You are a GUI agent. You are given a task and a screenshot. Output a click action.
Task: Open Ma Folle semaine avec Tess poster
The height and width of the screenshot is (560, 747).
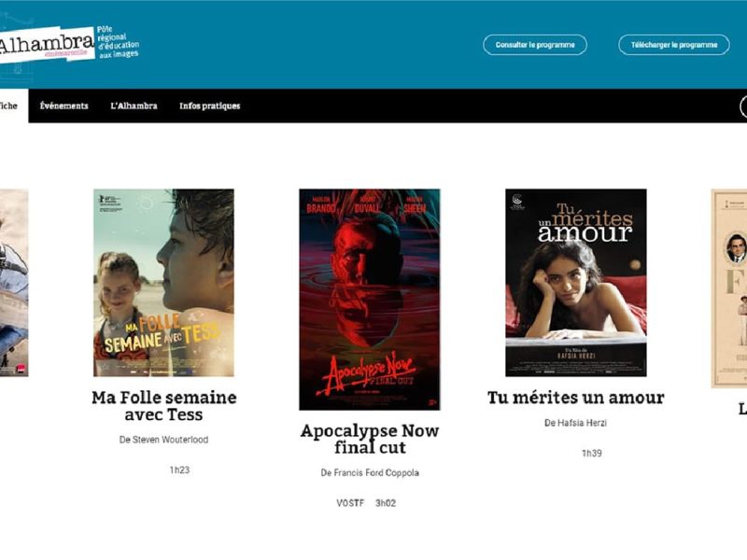(x=163, y=283)
